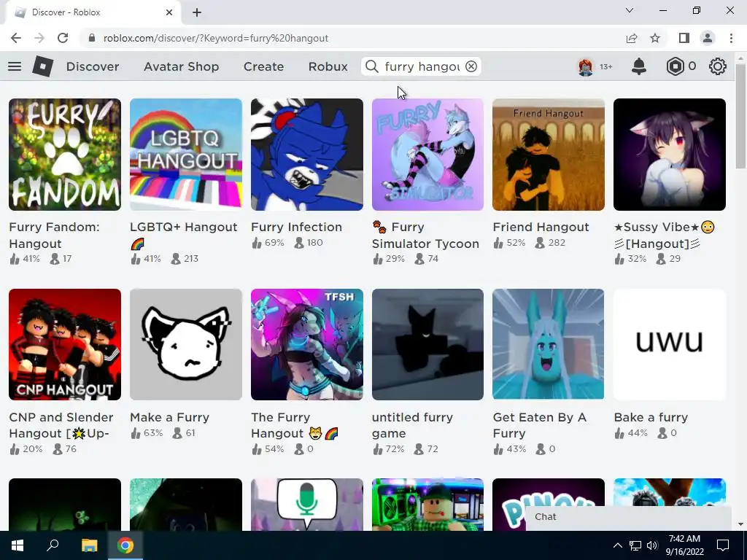Click the Friend Hangout title link
Viewport: 747px width, 560px height.
pyautogui.click(x=541, y=227)
